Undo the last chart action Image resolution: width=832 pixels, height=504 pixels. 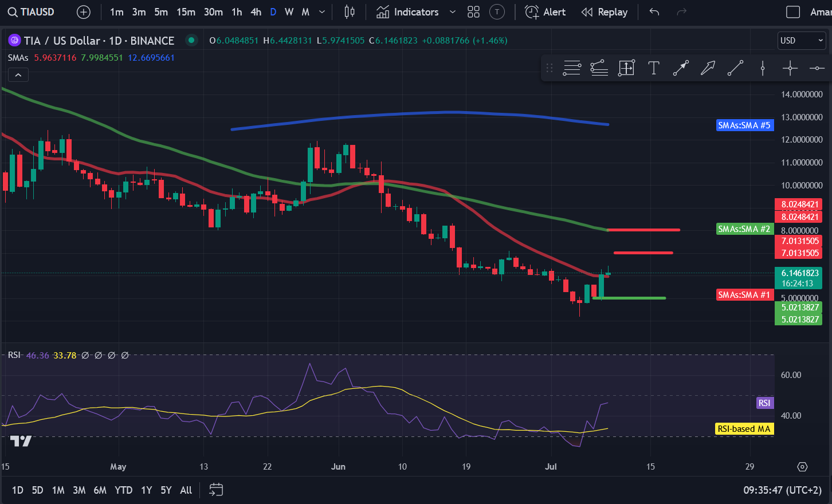pyautogui.click(x=654, y=12)
